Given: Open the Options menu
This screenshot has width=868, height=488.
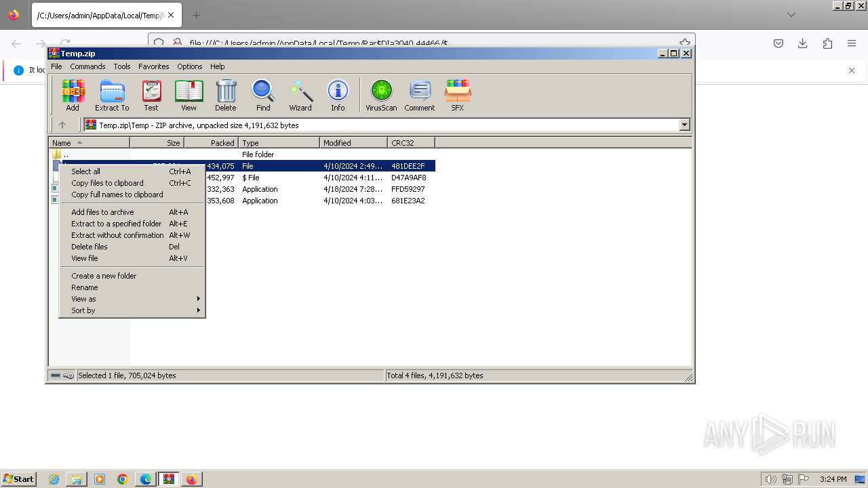Looking at the screenshot, I should [190, 66].
